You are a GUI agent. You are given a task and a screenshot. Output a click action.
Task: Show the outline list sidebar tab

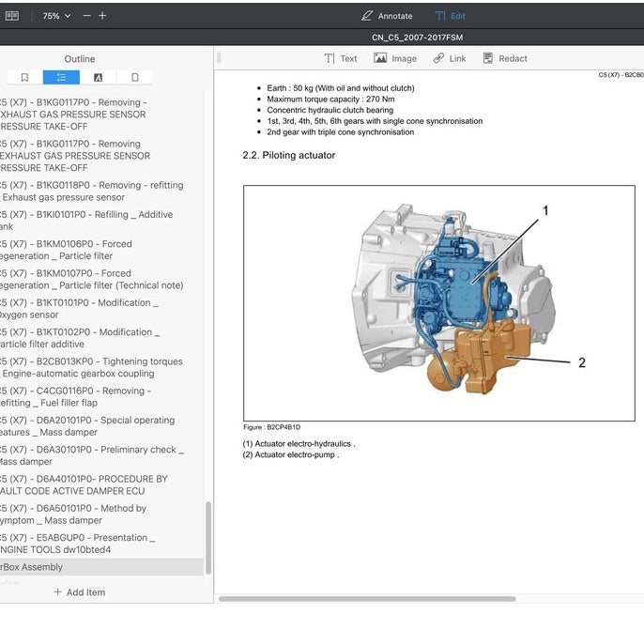(x=61, y=77)
